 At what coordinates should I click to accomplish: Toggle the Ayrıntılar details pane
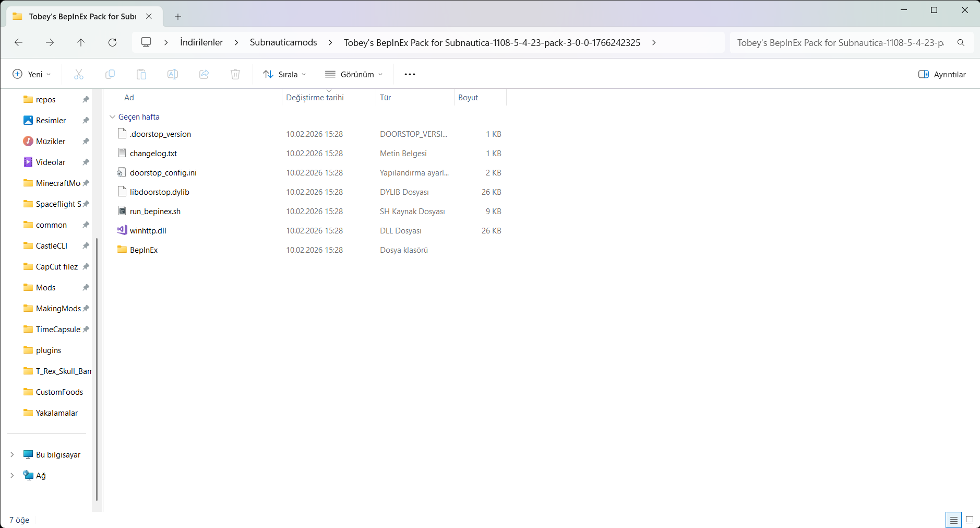tap(942, 74)
